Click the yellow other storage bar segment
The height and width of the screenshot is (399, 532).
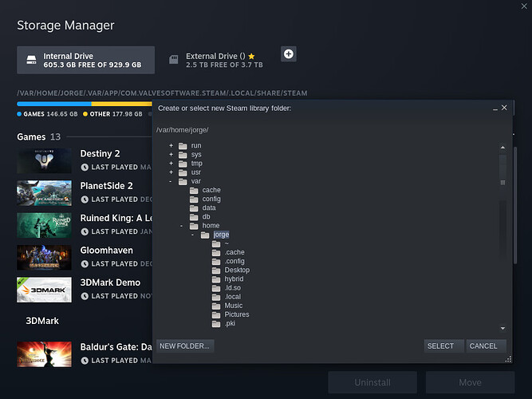pyautogui.click(x=122, y=104)
